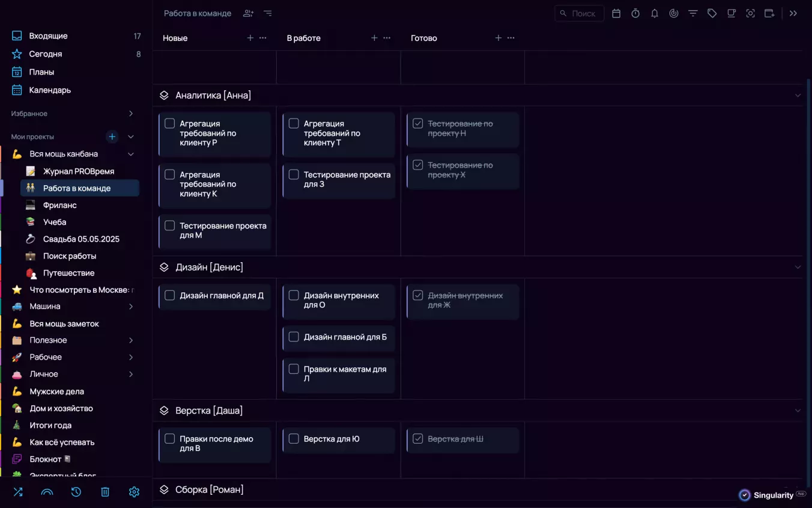Open В работе column options menu
The image size is (812, 508).
(387, 38)
